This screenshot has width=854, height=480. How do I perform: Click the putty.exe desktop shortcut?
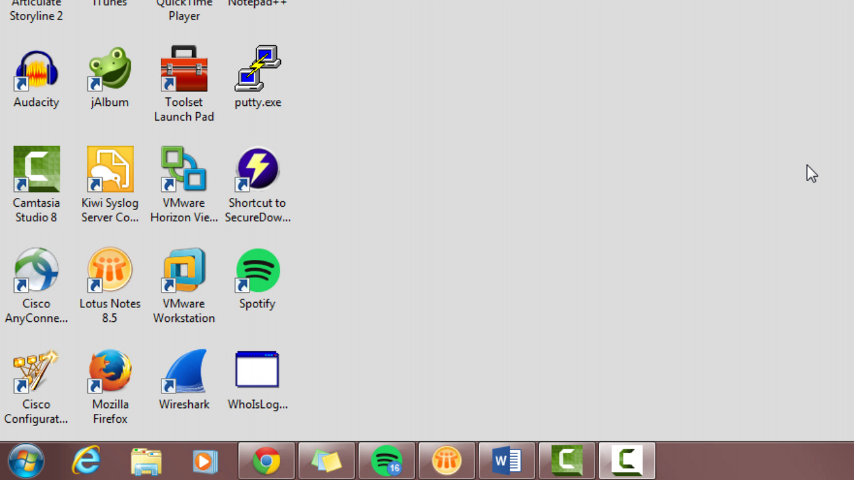coord(258,72)
